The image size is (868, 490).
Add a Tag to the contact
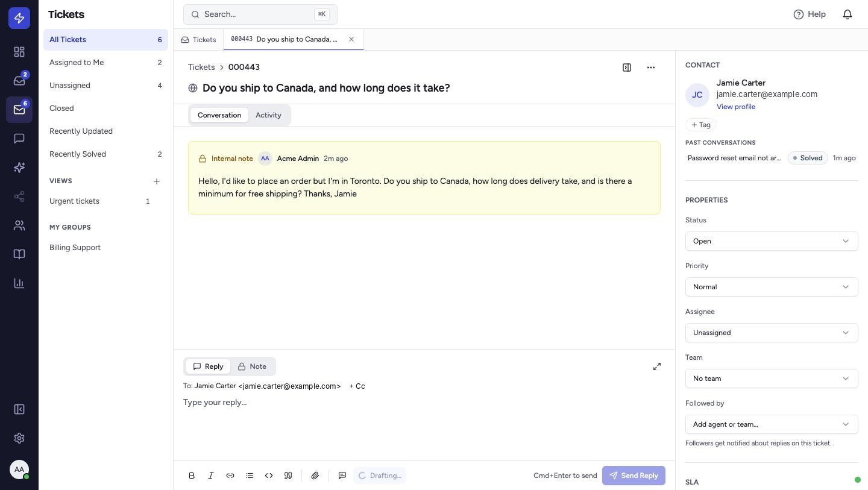(700, 125)
